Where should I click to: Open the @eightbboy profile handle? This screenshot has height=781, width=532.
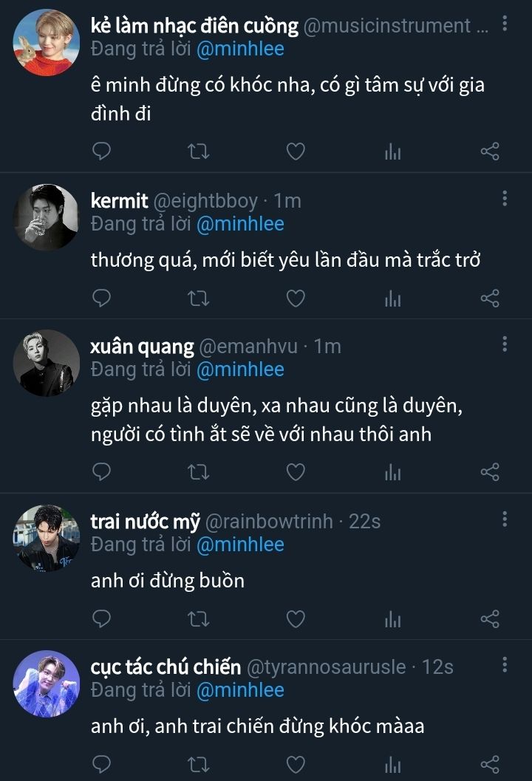click(205, 200)
